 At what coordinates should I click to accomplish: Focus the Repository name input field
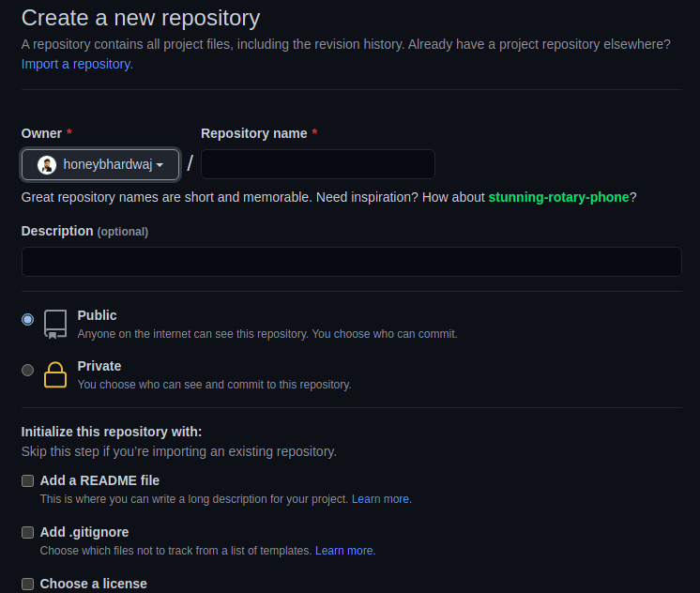point(318,164)
